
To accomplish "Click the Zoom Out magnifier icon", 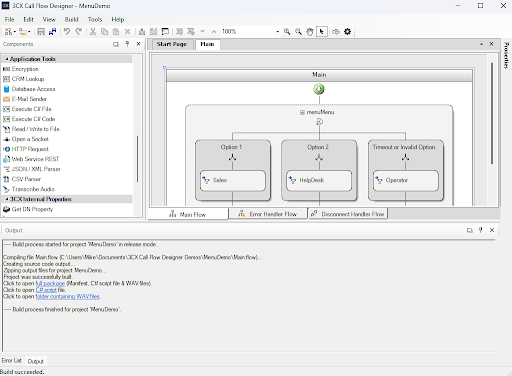I will (x=299, y=32).
